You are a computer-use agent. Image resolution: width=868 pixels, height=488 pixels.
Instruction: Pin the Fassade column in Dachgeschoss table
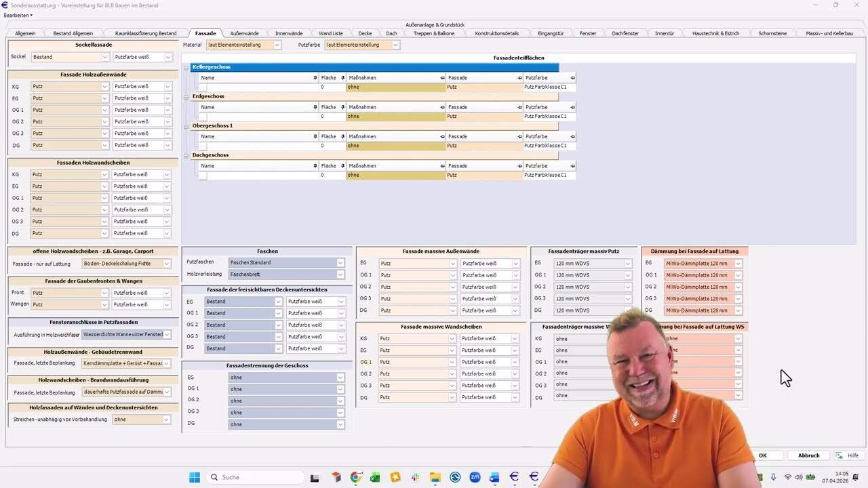click(x=519, y=166)
